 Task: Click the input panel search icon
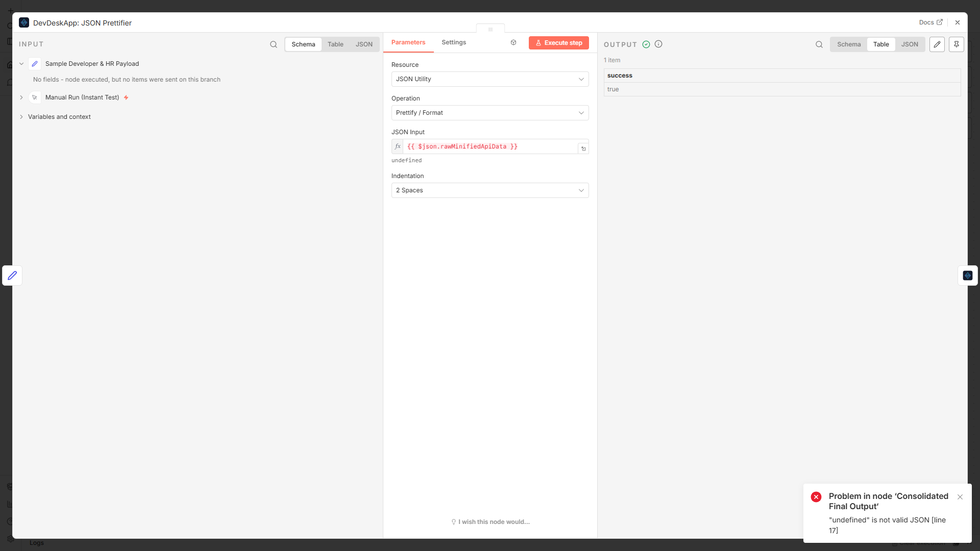pos(274,44)
